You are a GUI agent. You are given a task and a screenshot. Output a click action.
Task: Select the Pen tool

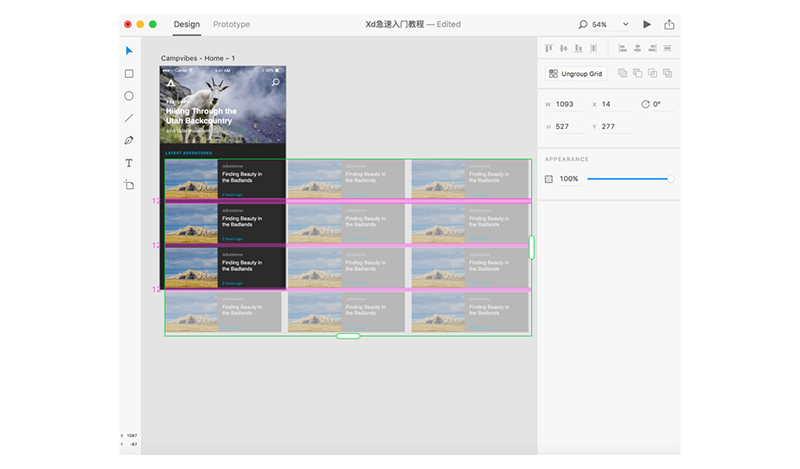click(x=129, y=140)
